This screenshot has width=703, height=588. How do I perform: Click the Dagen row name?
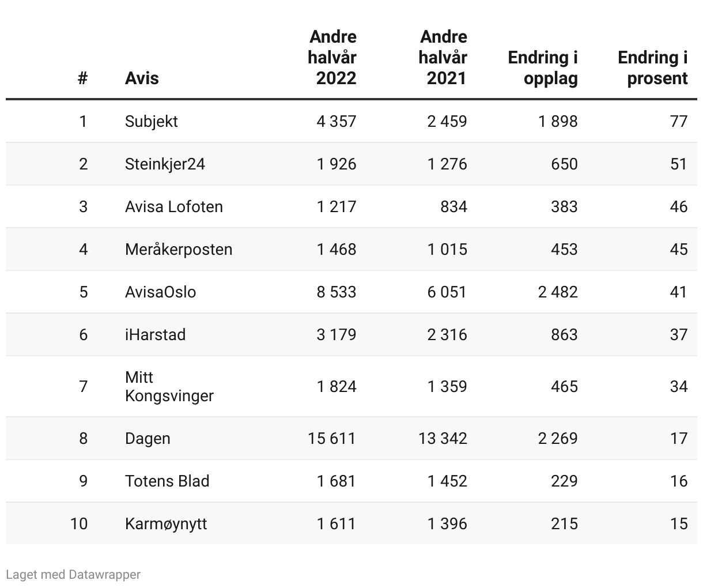[x=148, y=438]
